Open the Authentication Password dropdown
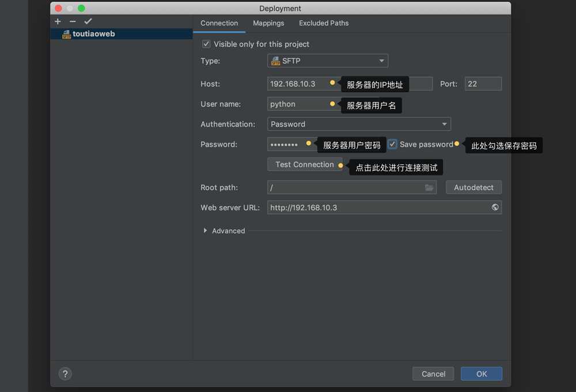Viewport: 576px width, 392px height. (359, 124)
